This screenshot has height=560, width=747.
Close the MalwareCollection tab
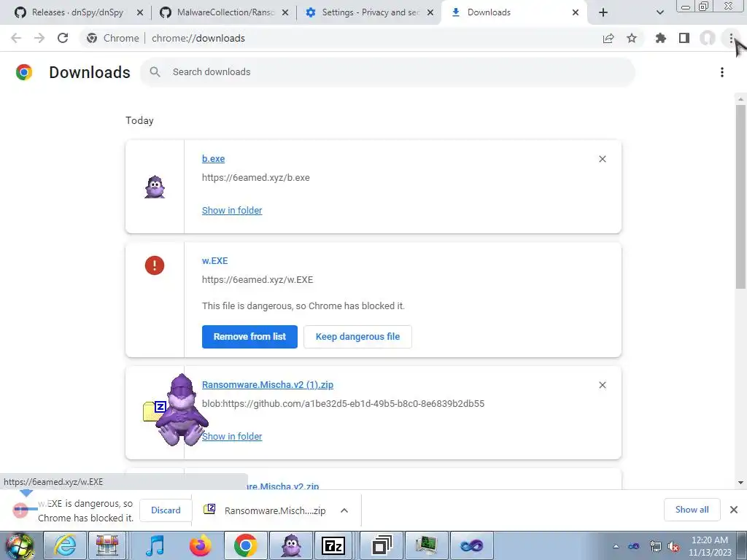click(285, 12)
